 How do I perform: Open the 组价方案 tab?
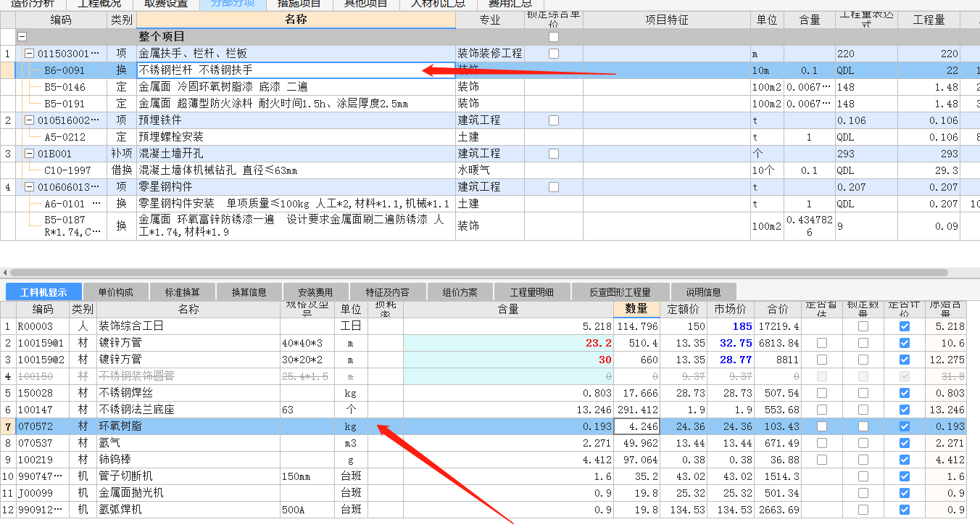(460, 292)
